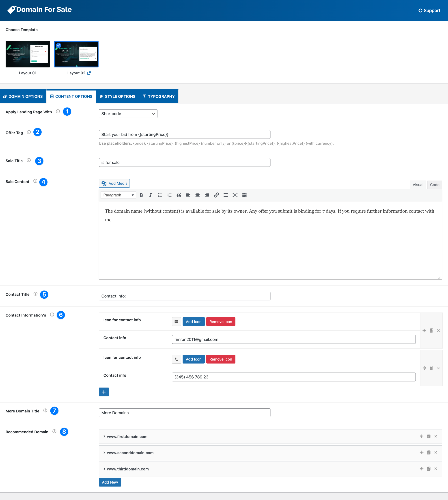Align Sale Content text center

(197, 195)
